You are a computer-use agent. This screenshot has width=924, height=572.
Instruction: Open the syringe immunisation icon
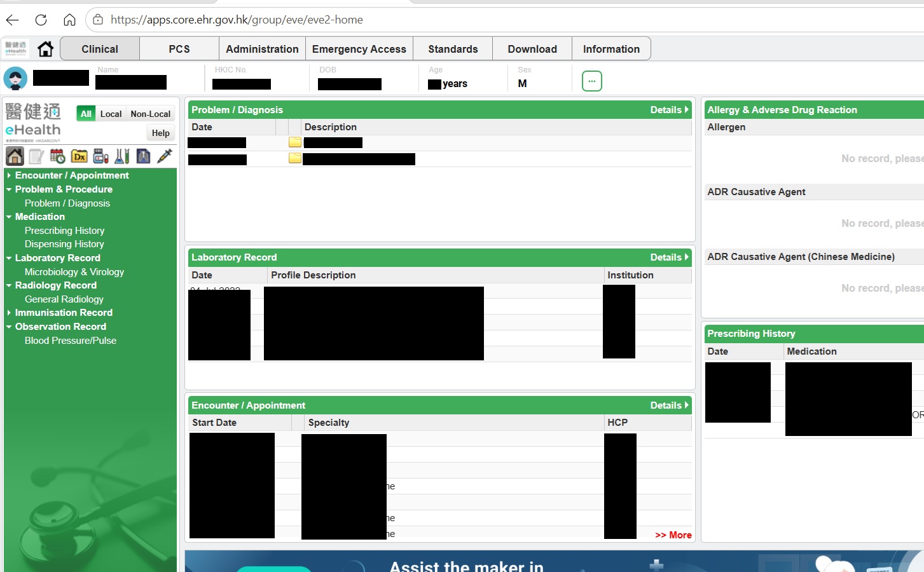click(x=165, y=156)
